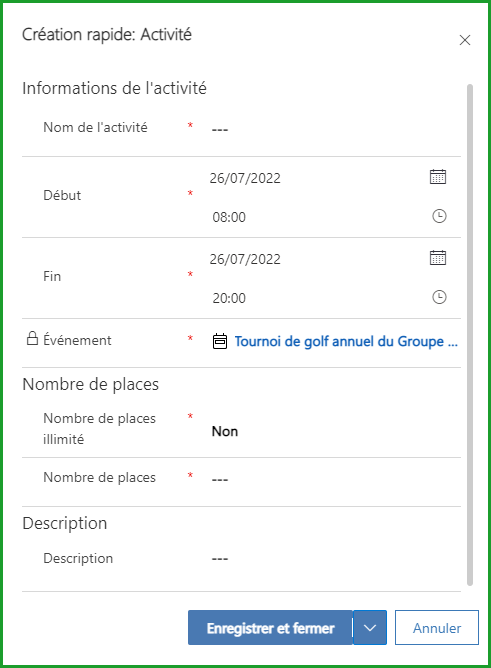Click the Début field label

pos(62,195)
